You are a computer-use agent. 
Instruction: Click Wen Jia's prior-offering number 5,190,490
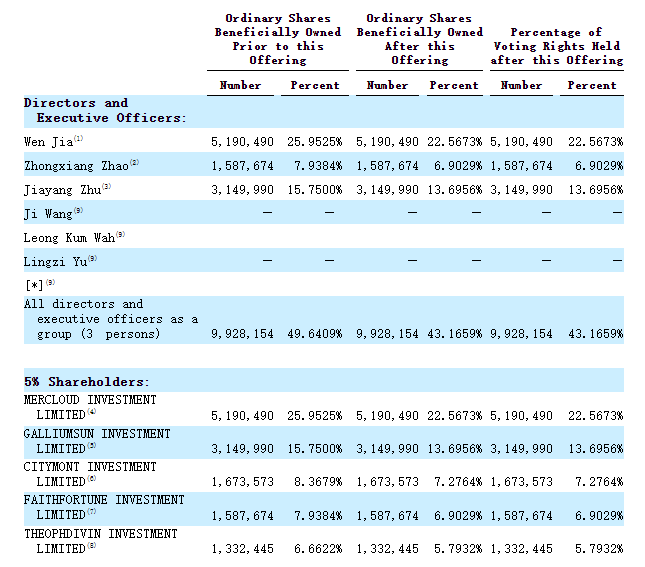coord(242,142)
